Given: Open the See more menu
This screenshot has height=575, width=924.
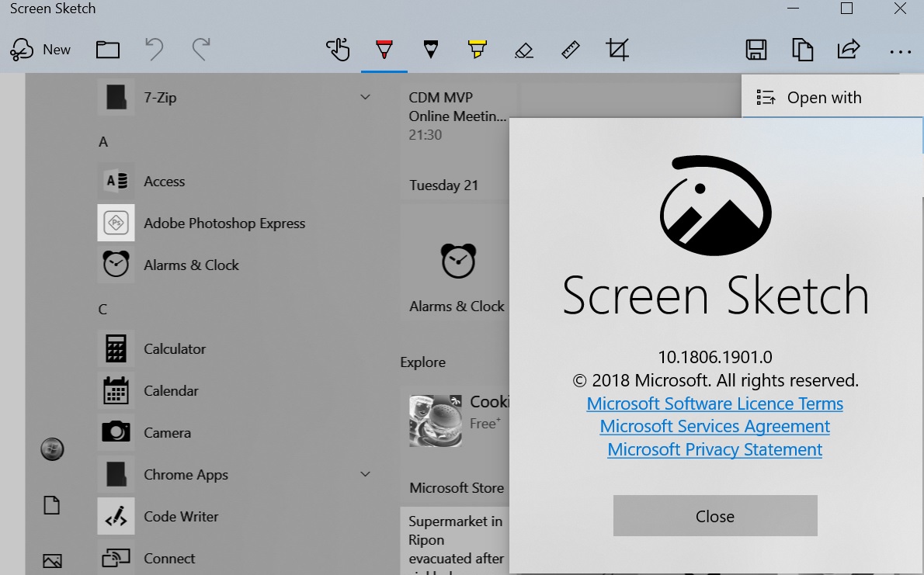Looking at the screenshot, I should [899, 49].
